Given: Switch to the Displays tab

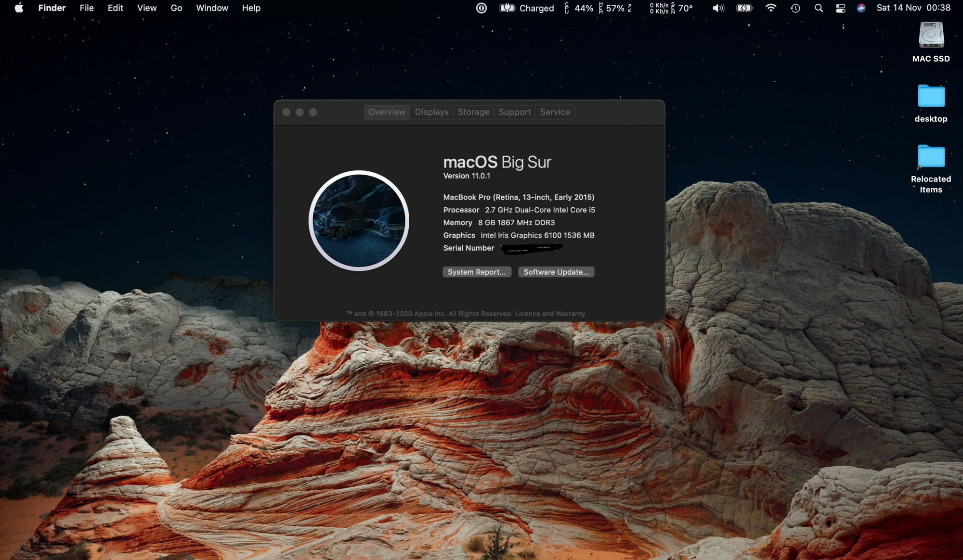Looking at the screenshot, I should (x=431, y=112).
